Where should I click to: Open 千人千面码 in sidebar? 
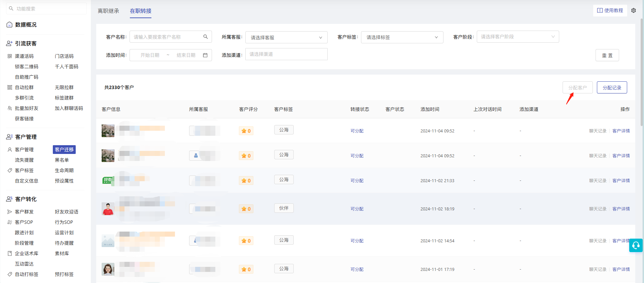[67, 67]
